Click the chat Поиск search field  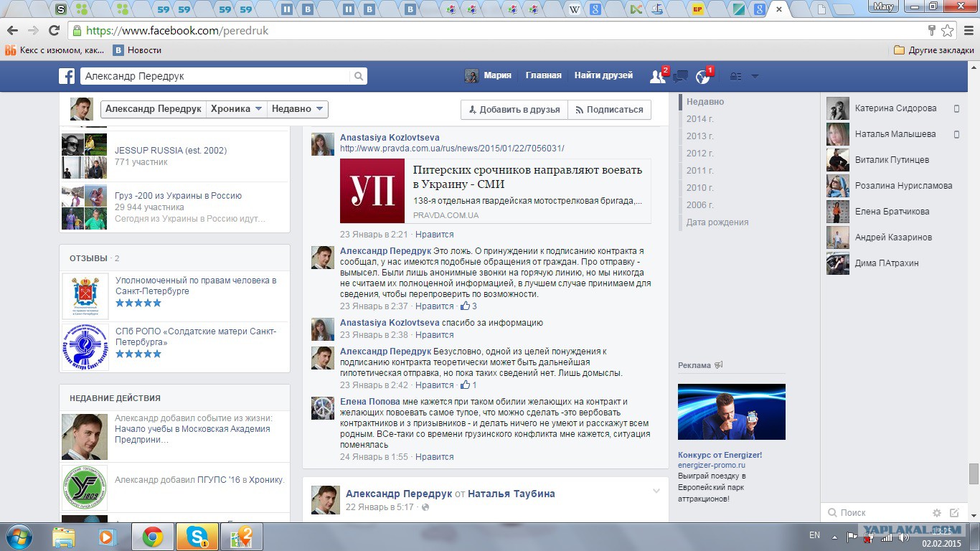pos(875,513)
